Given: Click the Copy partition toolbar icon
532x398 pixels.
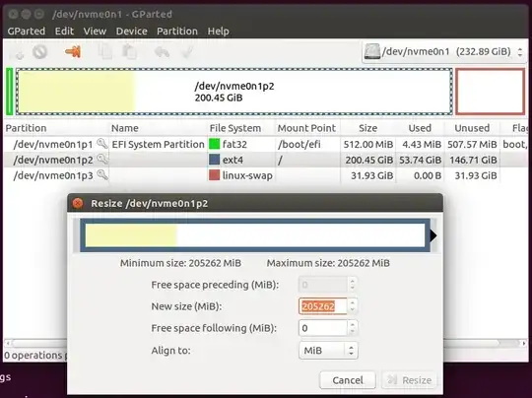Looking at the screenshot, I should pos(105,52).
